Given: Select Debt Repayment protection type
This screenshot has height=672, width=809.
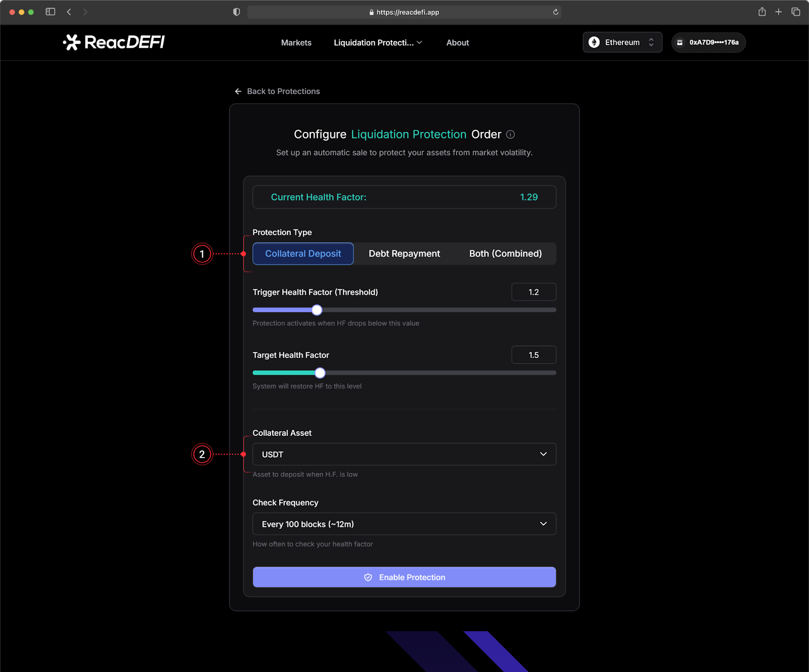Looking at the screenshot, I should (x=404, y=254).
